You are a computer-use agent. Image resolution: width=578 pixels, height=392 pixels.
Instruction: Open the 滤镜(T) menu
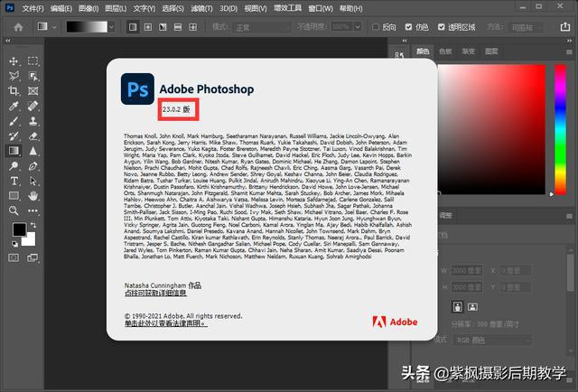[201, 8]
